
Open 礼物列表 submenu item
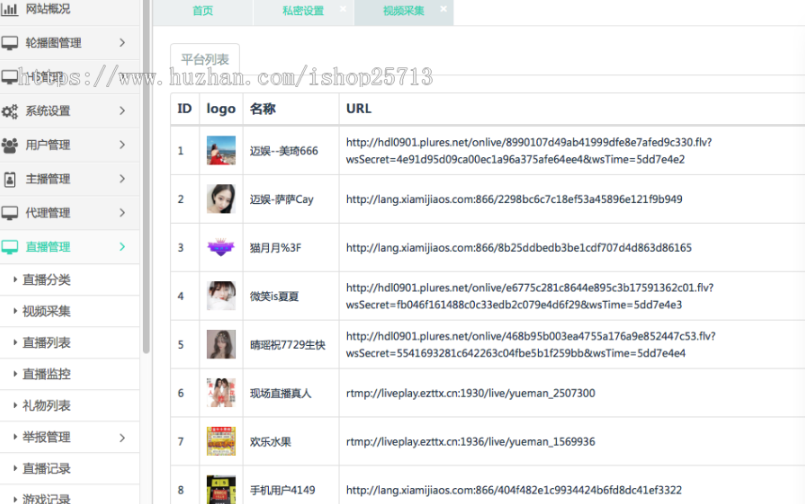pyautogui.click(x=46, y=405)
